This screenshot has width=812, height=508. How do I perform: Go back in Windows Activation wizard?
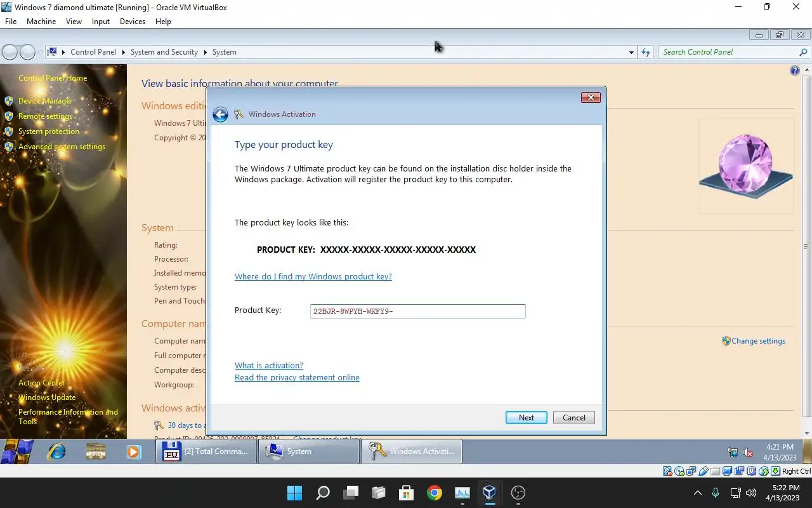click(220, 114)
